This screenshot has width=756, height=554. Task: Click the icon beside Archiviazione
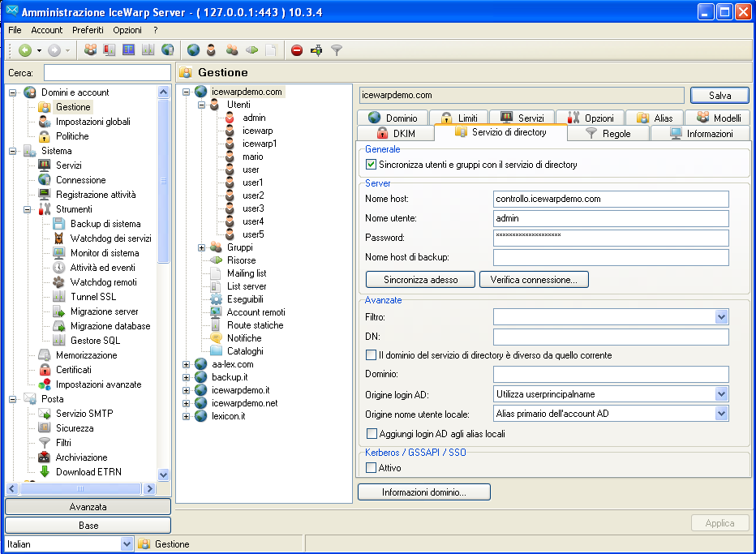(x=45, y=457)
